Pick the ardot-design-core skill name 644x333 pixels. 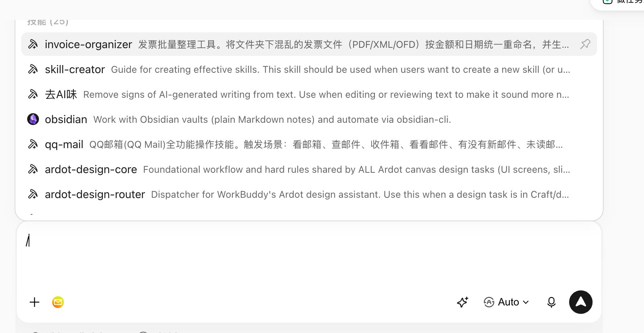(91, 169)
